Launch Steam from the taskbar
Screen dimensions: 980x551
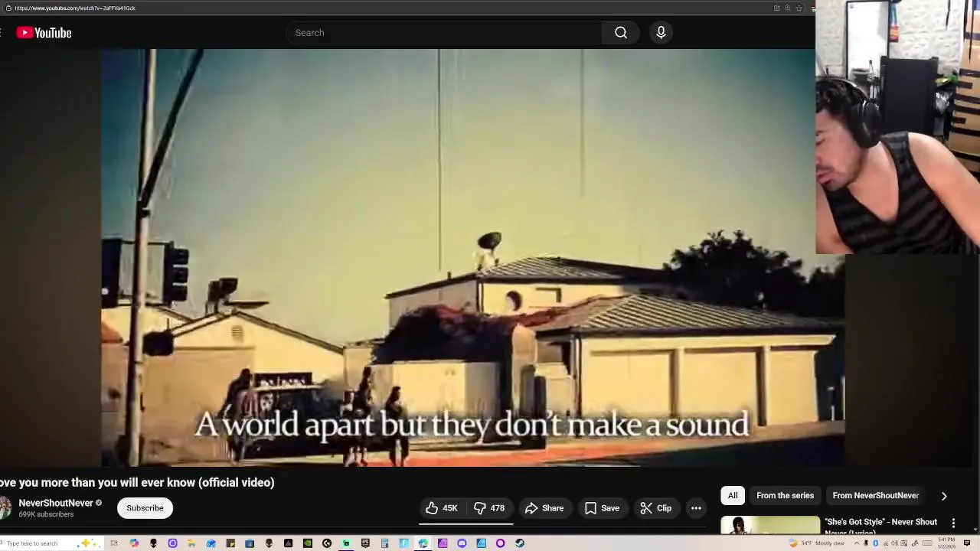(520, 543)
